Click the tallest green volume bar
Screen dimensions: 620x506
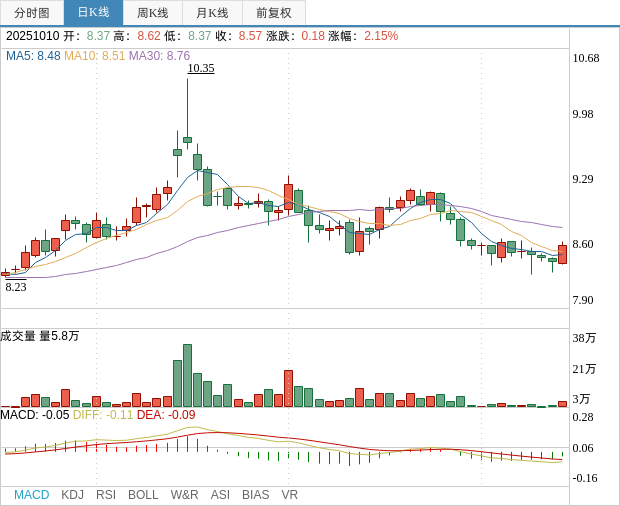click(x=187, y=376)
